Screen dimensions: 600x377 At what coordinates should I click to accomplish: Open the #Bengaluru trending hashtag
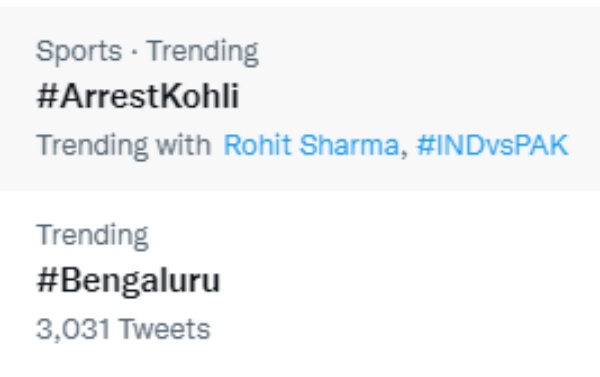(x=128, y=282)
